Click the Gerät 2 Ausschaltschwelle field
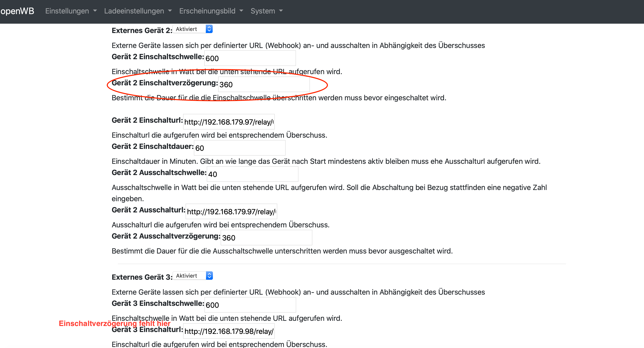This screenshot has width=644, height=348. tap(252, 174)
